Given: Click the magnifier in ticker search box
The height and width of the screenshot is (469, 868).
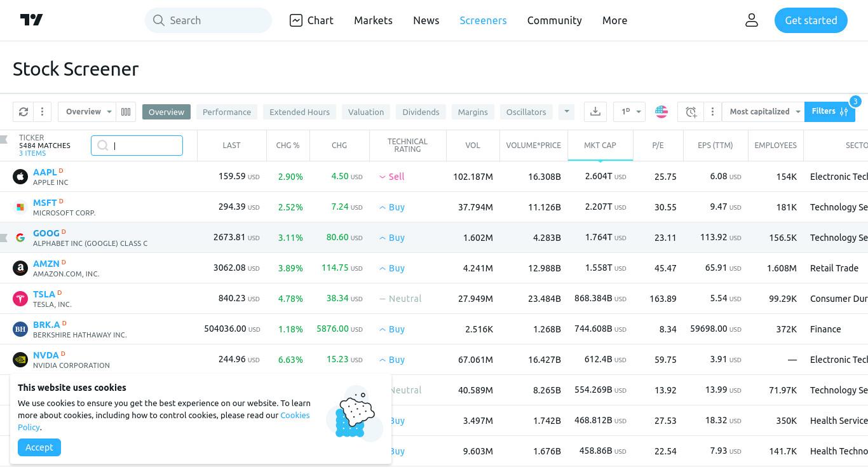Looking at the screenshot, I should 103,146.
